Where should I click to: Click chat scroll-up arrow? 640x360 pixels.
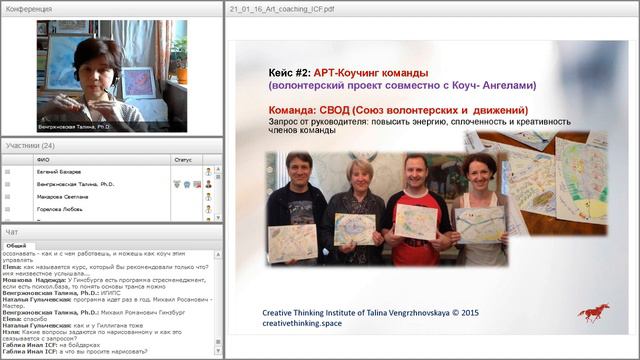tap(218, 254)
